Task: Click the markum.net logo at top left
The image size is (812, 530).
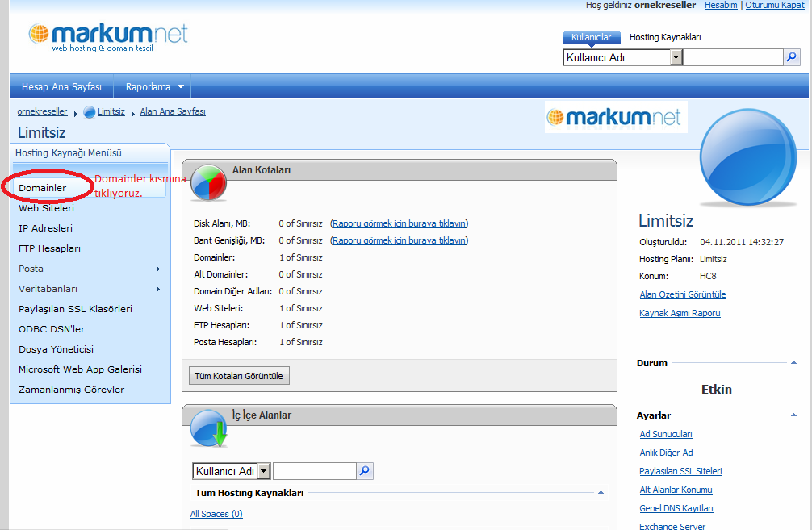Action: [107, 37]
